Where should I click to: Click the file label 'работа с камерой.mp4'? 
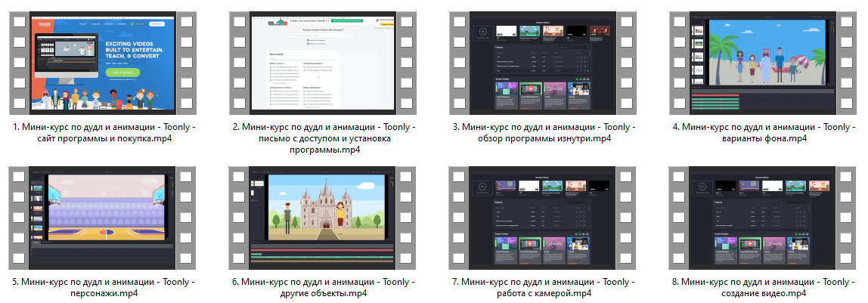click(543, 287)
